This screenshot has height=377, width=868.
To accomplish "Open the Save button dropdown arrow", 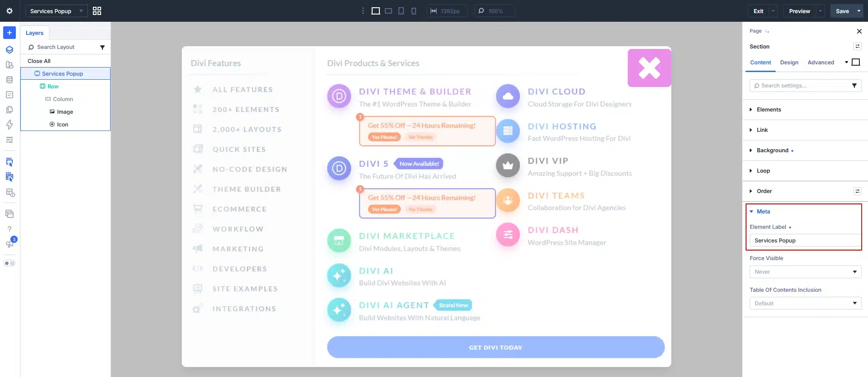I will 859,11.
